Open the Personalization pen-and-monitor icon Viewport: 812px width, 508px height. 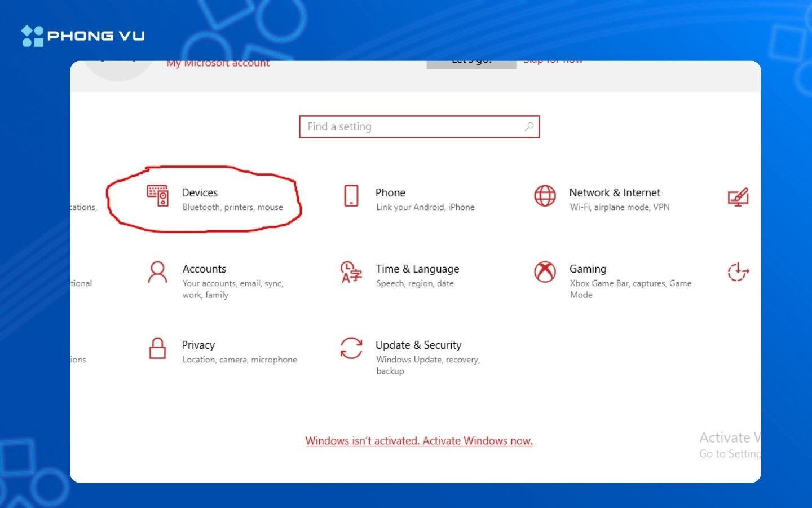(x=738, y=197)
